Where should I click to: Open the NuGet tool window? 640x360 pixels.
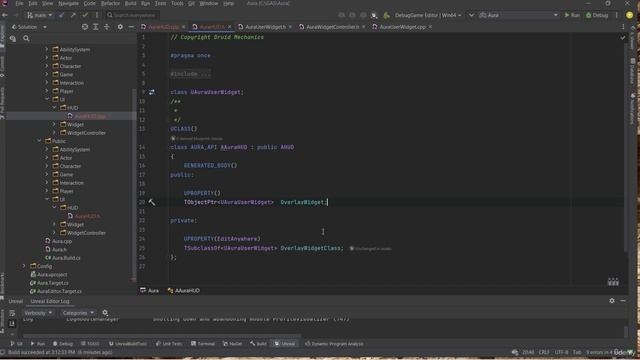[232, 344]
